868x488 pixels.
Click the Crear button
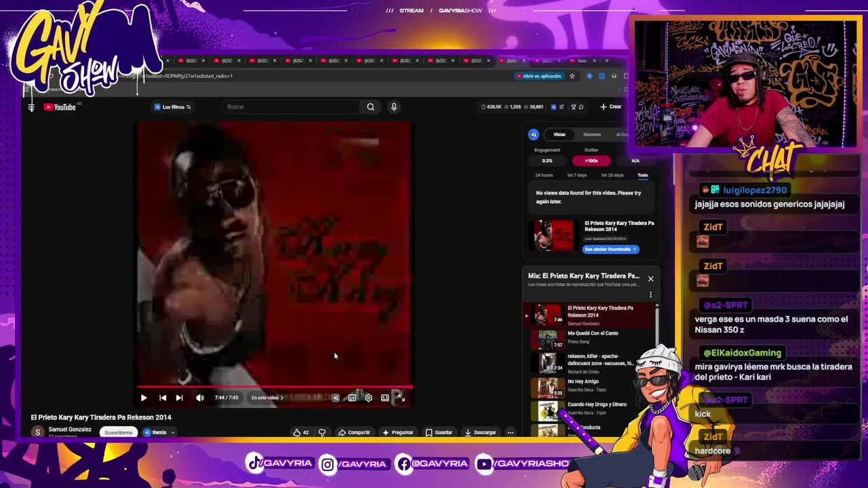point(610,106)
